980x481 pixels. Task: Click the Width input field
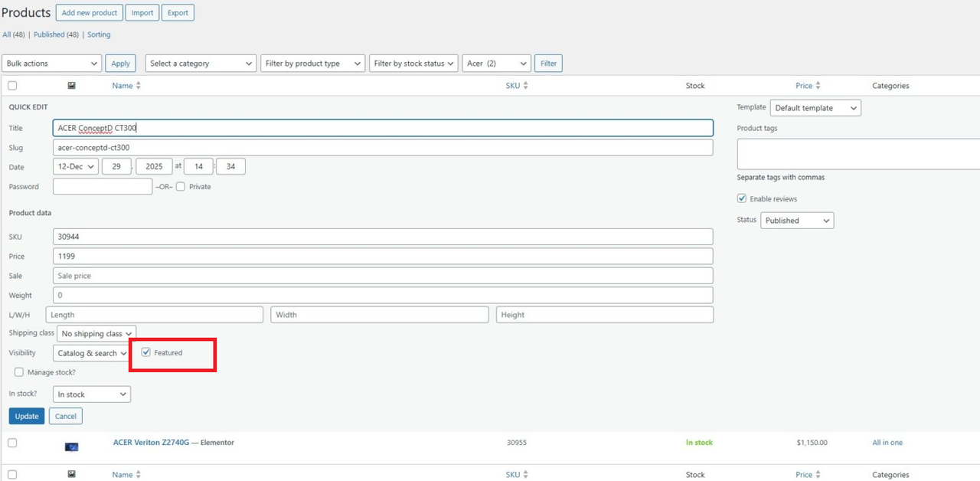click(380, 315)
